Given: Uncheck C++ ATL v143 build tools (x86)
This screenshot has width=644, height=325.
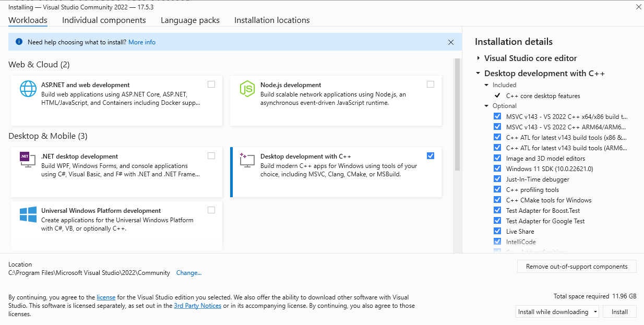Looking at the screenshot, I should tap(497, 137).
